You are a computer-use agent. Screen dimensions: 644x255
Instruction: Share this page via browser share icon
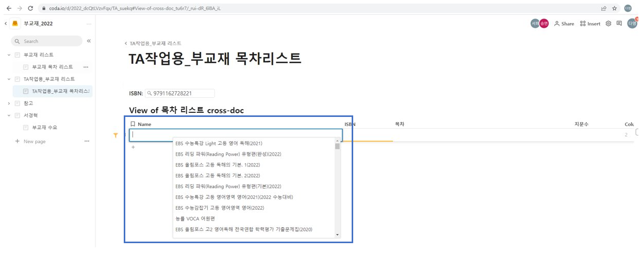point(604,8)
